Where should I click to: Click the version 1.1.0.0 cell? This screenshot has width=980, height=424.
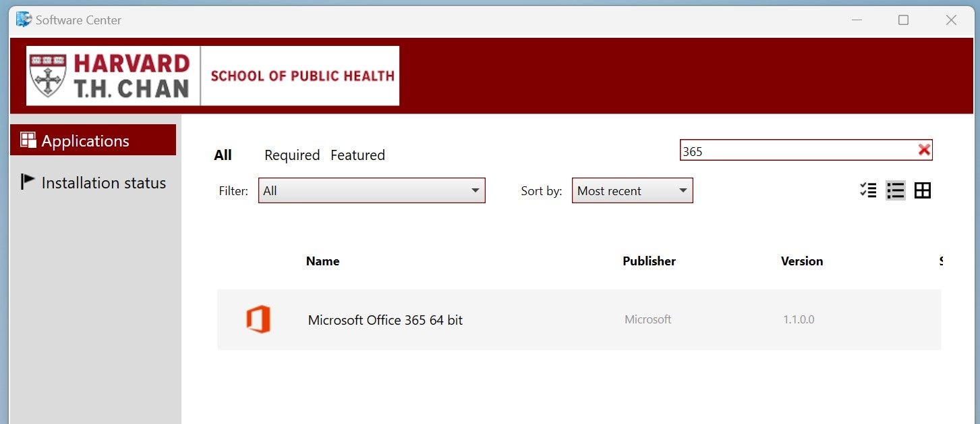(799, 319)
